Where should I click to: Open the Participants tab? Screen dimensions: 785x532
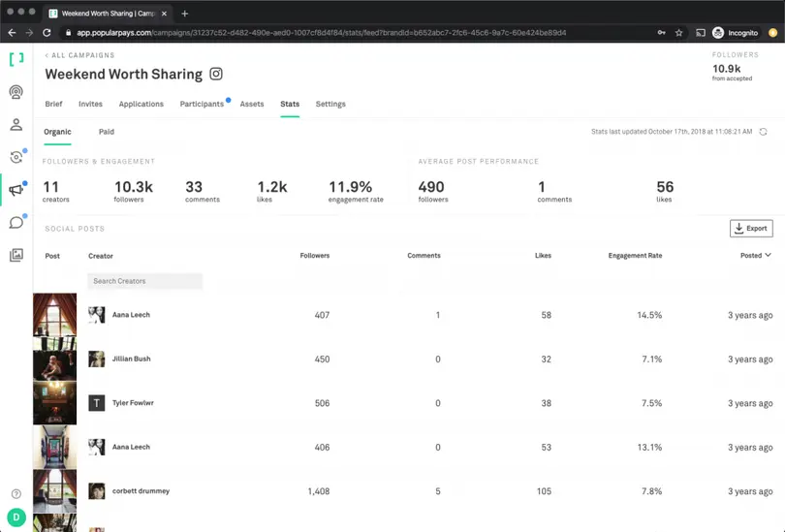(202, 104)
